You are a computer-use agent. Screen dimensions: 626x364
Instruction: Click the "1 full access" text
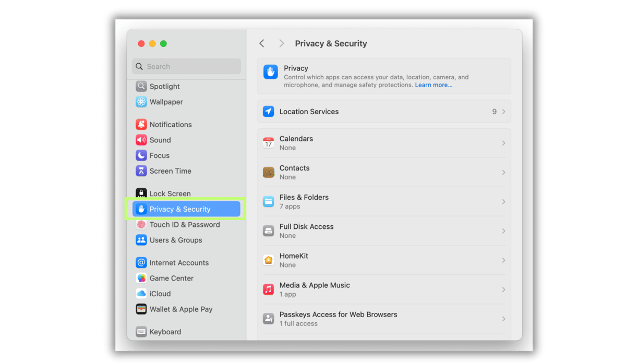298,323
